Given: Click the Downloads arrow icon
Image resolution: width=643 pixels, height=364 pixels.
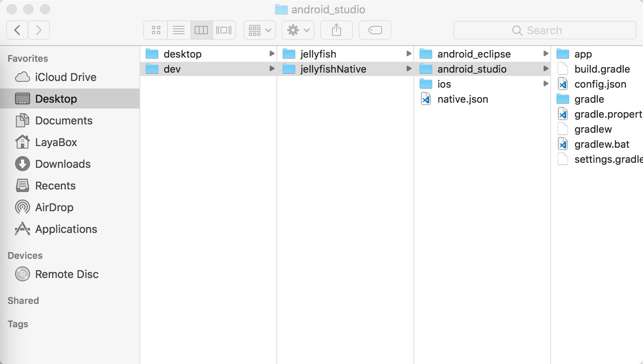Looking at the screenshot, I should click(23, 164).
